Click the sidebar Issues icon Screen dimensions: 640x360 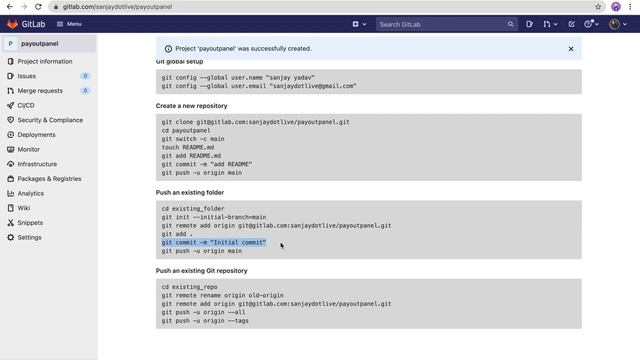11,76
